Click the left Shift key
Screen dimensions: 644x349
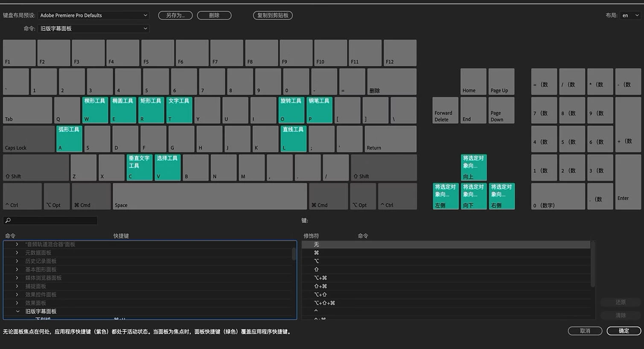pyautogui.click(x=36, y=167)
